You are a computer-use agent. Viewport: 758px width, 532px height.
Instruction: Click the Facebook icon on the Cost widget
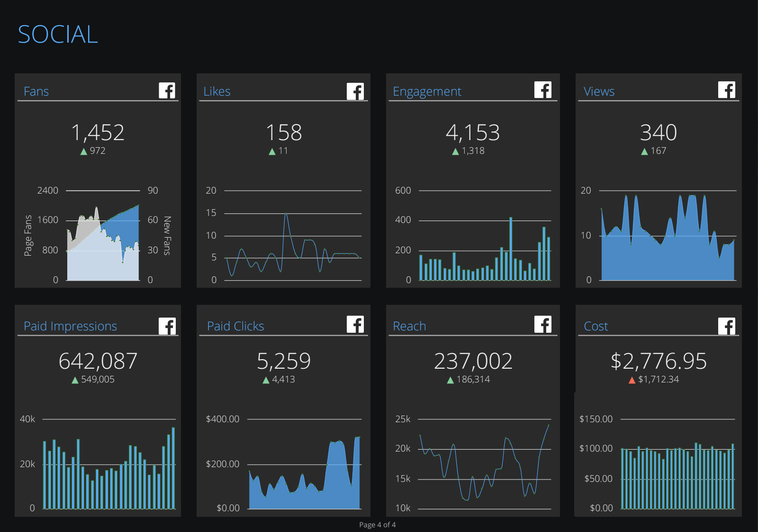pos(726,325)
